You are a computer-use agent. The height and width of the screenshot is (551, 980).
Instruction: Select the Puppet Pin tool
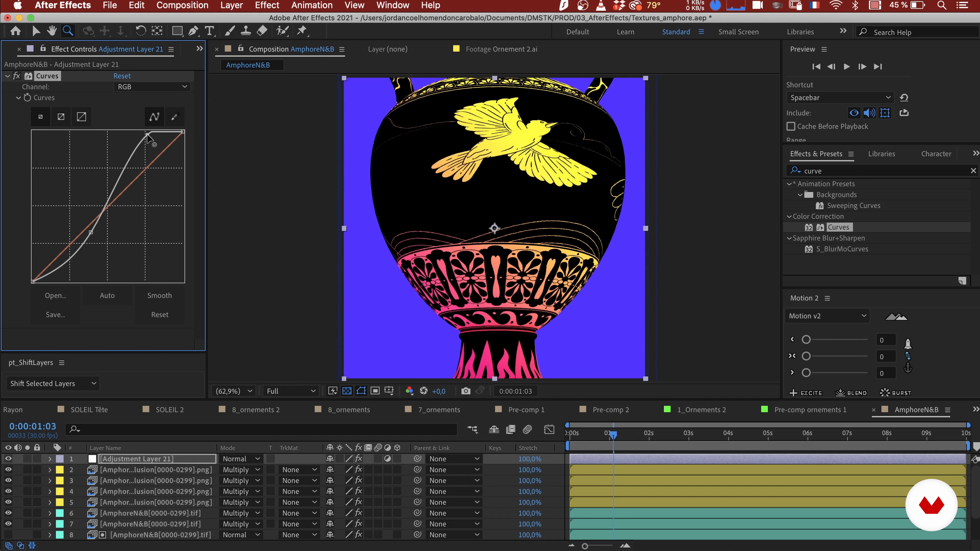point(302,31)
